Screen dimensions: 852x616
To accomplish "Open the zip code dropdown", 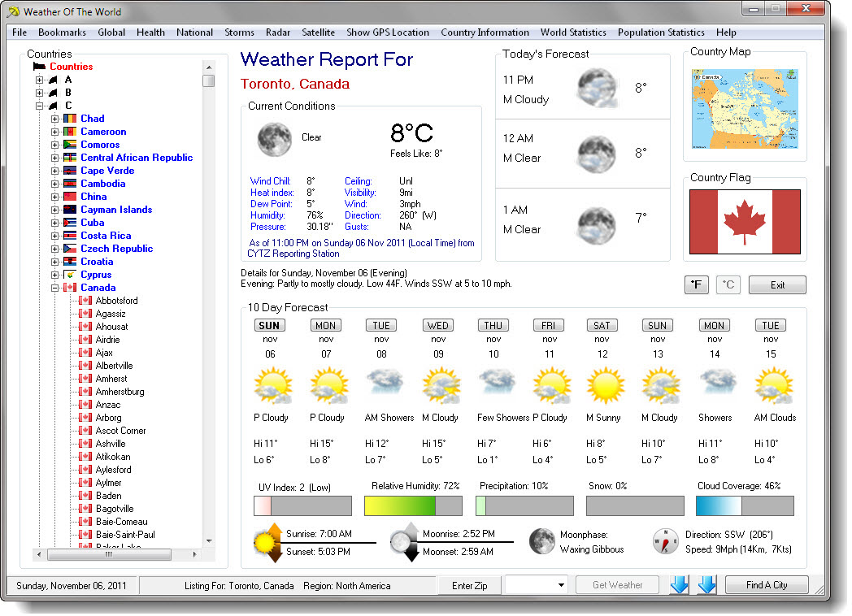I will click(561, 585).
